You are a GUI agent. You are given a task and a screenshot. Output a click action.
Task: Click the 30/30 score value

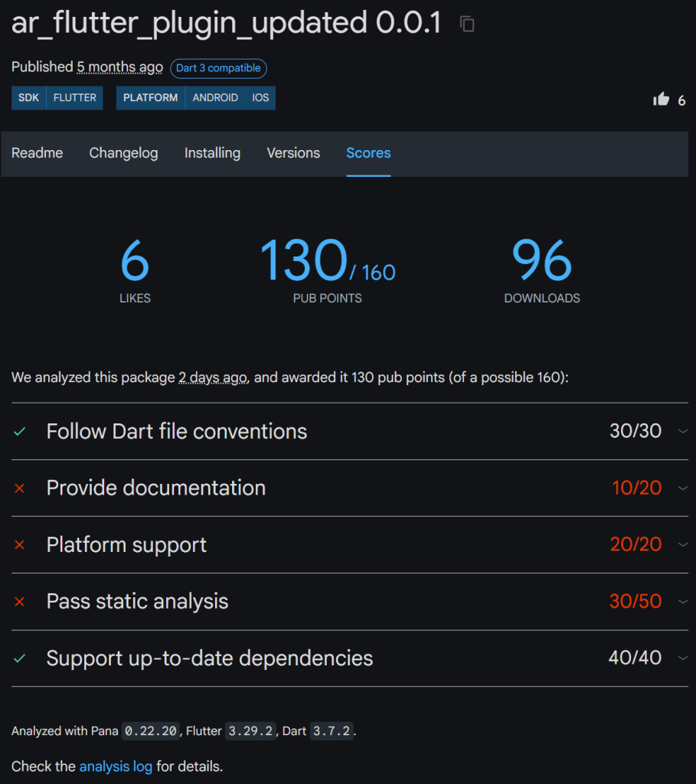tap(636, 431)
